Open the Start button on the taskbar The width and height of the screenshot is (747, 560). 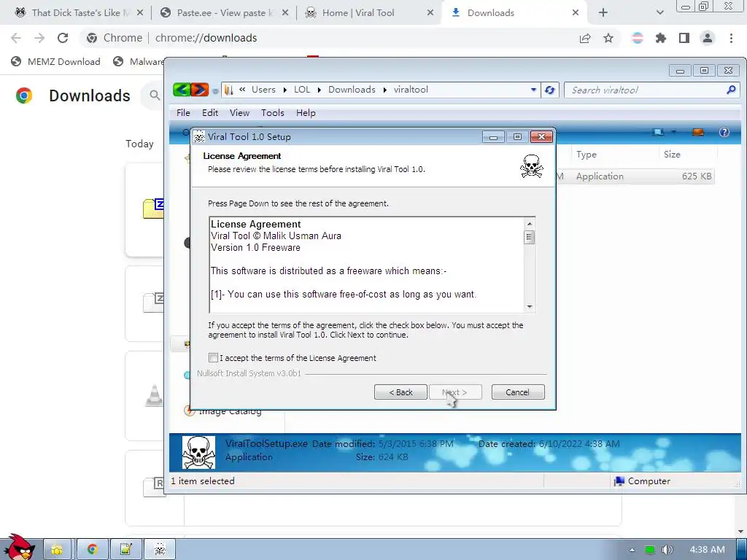[x=19, y=548]
